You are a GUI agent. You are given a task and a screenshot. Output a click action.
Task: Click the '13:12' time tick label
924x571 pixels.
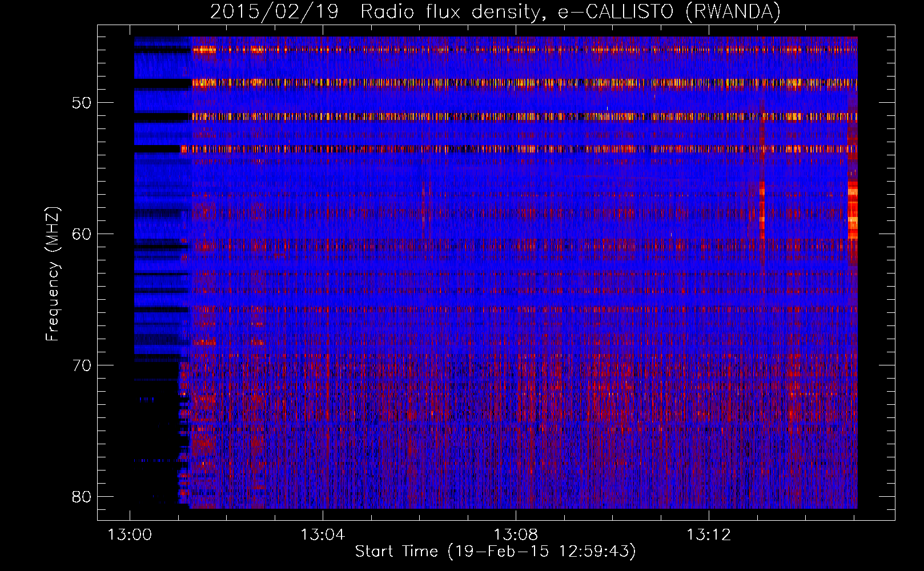pos(709,535)
